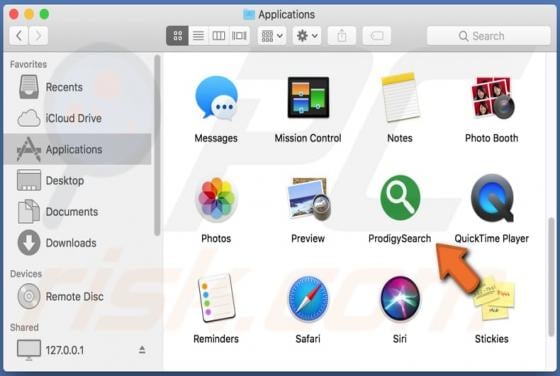Maximize the Finder window with green button

point(44,14)
